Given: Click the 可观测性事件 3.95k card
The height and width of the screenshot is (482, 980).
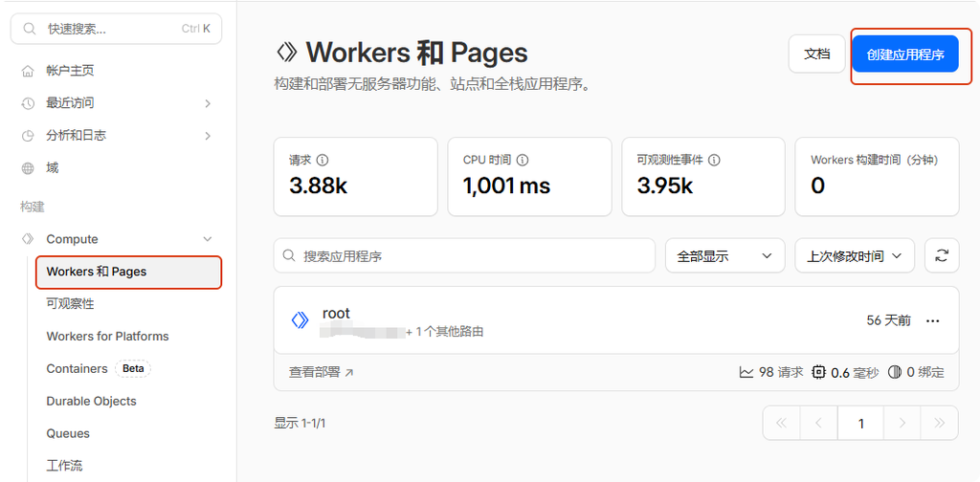Looking at the screenshot, I should pos(703,177).
